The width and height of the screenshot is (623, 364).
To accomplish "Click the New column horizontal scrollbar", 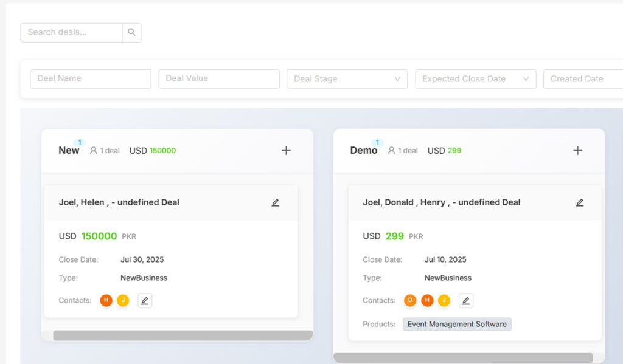I will pos(183,335).
